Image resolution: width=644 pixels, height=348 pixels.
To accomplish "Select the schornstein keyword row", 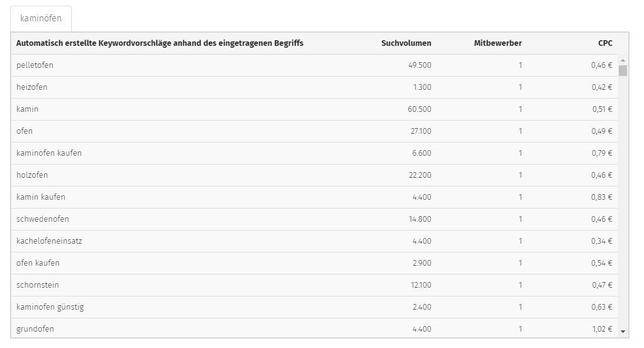I will click(x=314, y=285).
